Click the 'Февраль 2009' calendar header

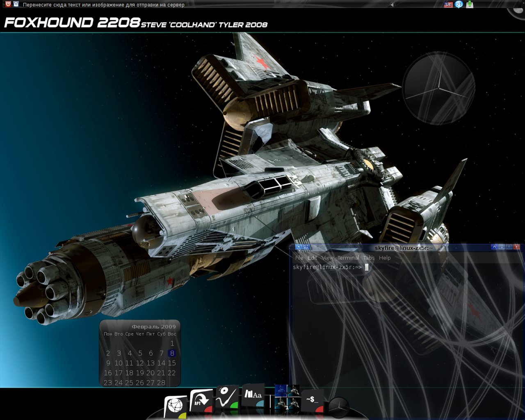(153, 327)
